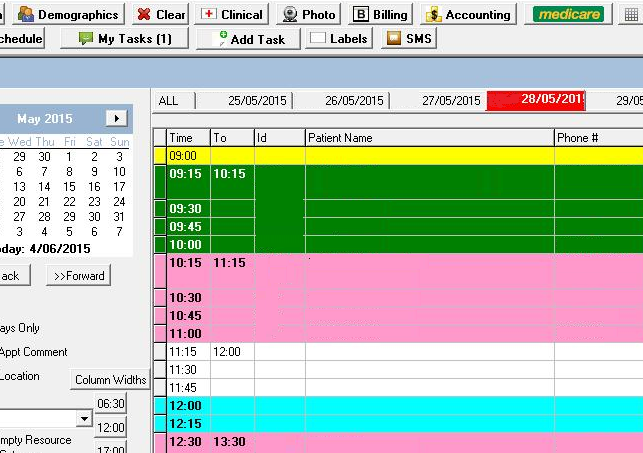This screenshot has width=643, height=453.
Task: Open My Tasks list
Action: point(124,38)
